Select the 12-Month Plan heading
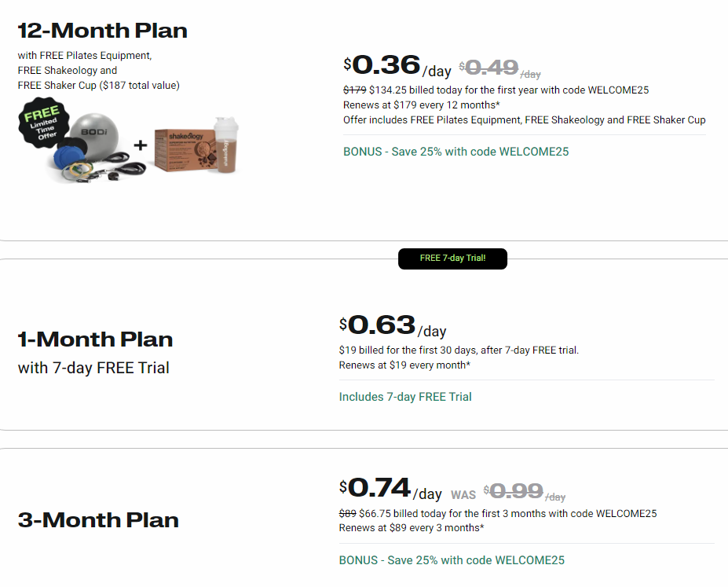Screen dimensions: 728x587 (103, 31)
